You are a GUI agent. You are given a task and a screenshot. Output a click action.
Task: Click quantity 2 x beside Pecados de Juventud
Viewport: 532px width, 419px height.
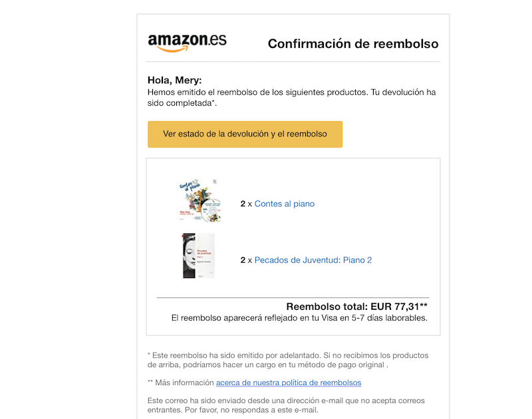[x=246, y=260]
